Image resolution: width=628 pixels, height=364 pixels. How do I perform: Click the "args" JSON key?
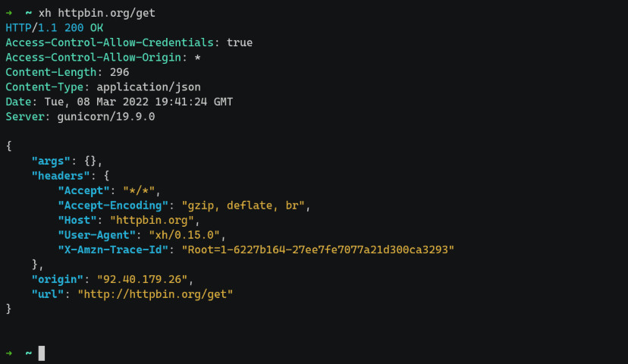(51, 161)
